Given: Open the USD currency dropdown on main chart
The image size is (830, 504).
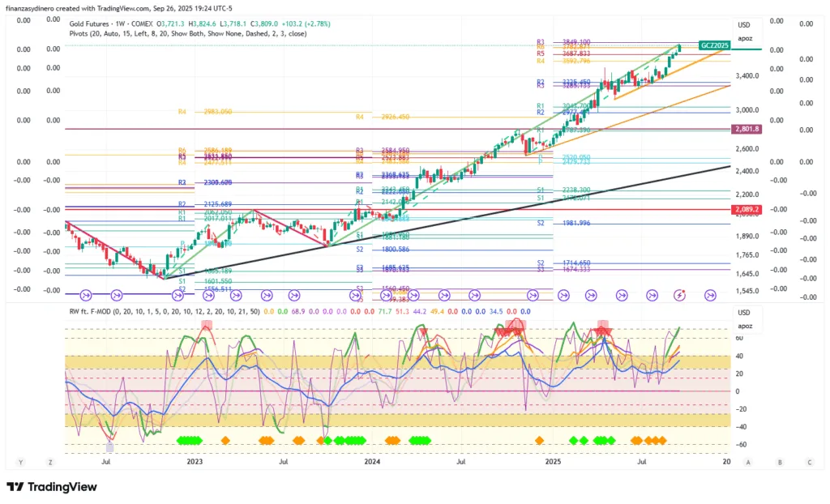Looking at the screenshot, I should point(744,25).
